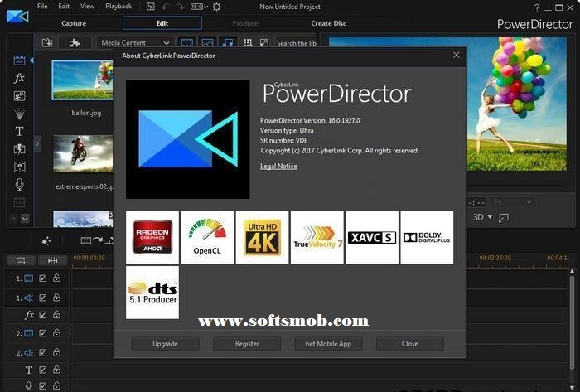Open the fx Effect Room
580x392 pixels.
click(x=19, y=78)
